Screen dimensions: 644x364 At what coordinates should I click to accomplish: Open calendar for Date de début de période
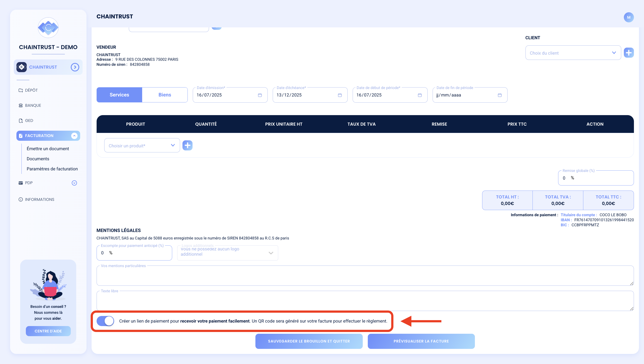point(420,95)
